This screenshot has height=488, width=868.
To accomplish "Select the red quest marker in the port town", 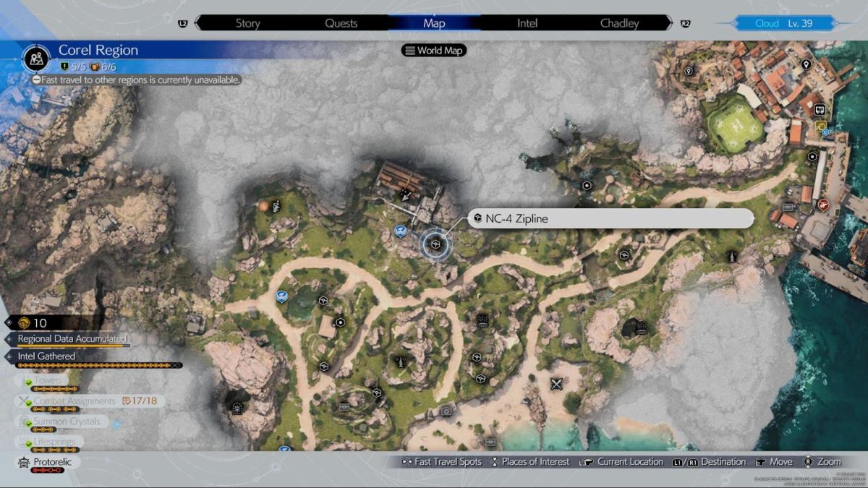I will (x=823, y=205).
